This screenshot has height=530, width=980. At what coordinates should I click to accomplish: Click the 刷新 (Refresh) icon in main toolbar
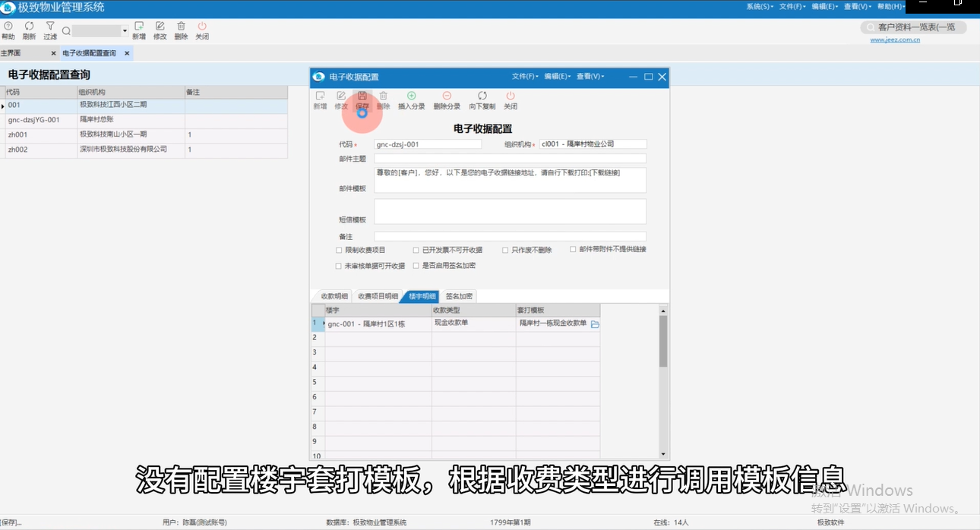(28, 30)
